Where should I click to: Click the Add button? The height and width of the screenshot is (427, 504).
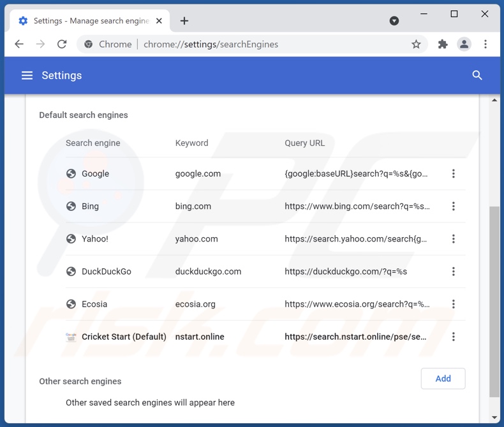point(443,379)
